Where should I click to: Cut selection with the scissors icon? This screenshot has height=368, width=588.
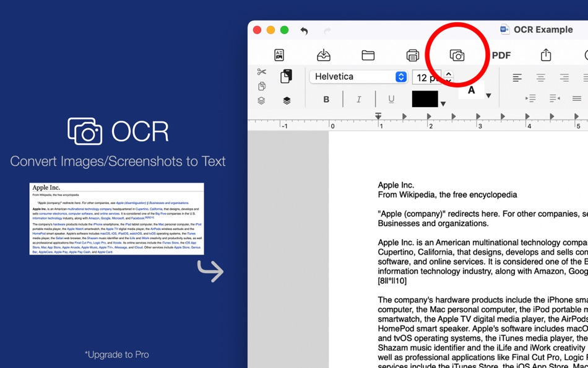click(x=262, y=72)
